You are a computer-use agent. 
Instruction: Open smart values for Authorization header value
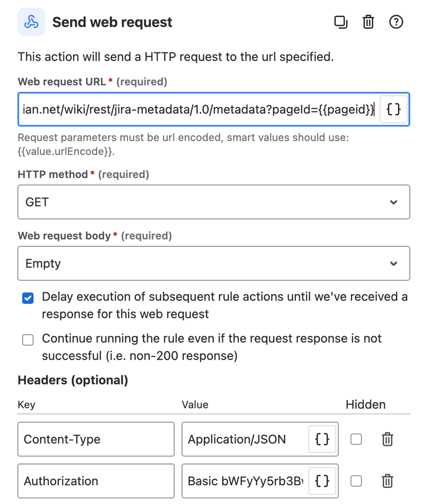(322, 481)
